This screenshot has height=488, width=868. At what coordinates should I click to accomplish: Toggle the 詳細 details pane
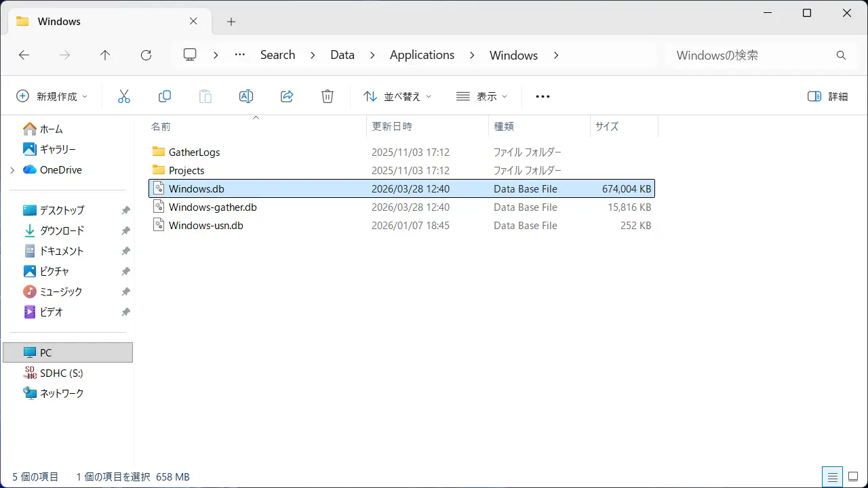coord(828,96)
